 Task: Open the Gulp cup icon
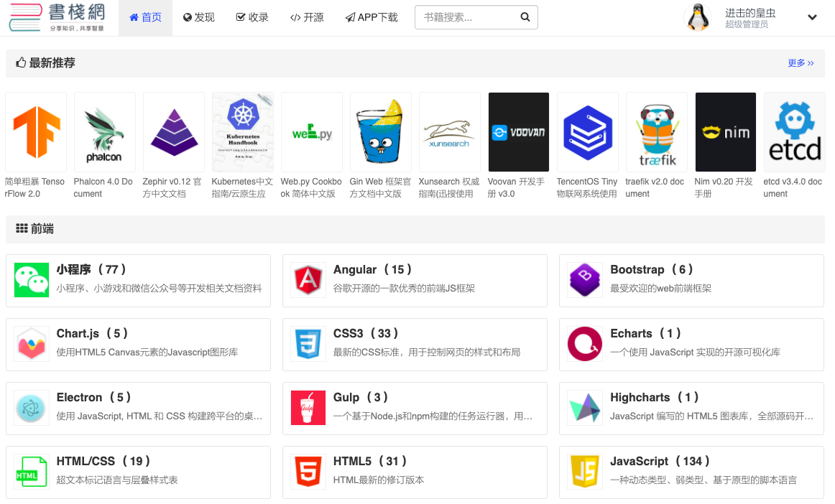click(x=308, y=408)
